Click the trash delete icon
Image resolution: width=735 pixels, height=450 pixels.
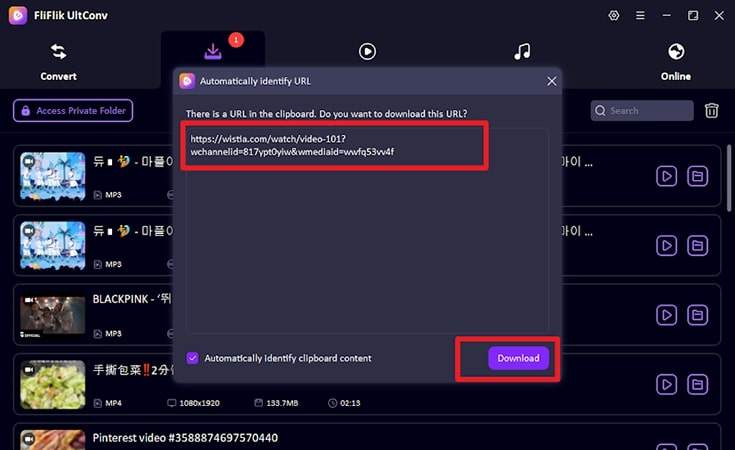coord(712,111)
